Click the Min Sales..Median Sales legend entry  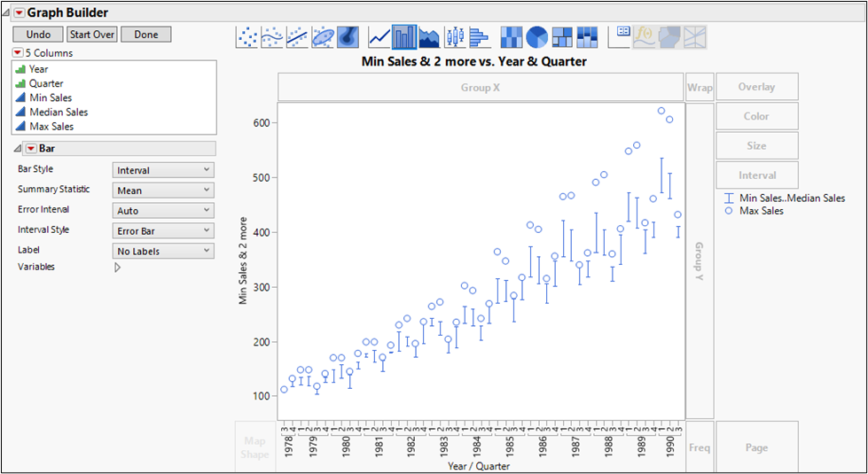click(785, 198)
